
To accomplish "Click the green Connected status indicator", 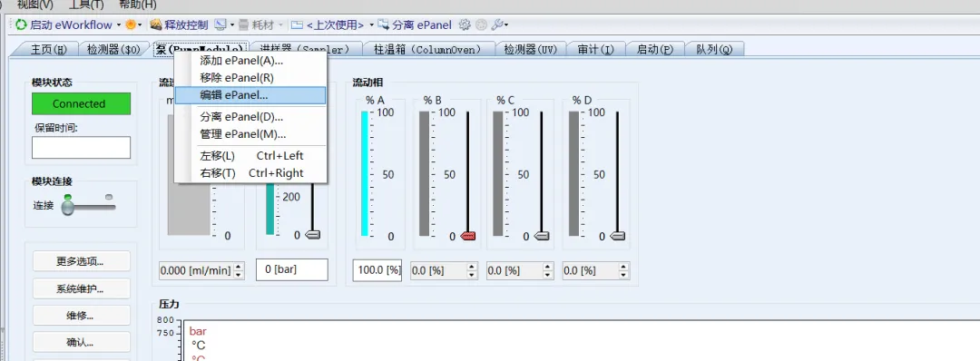I will [82, 103].
